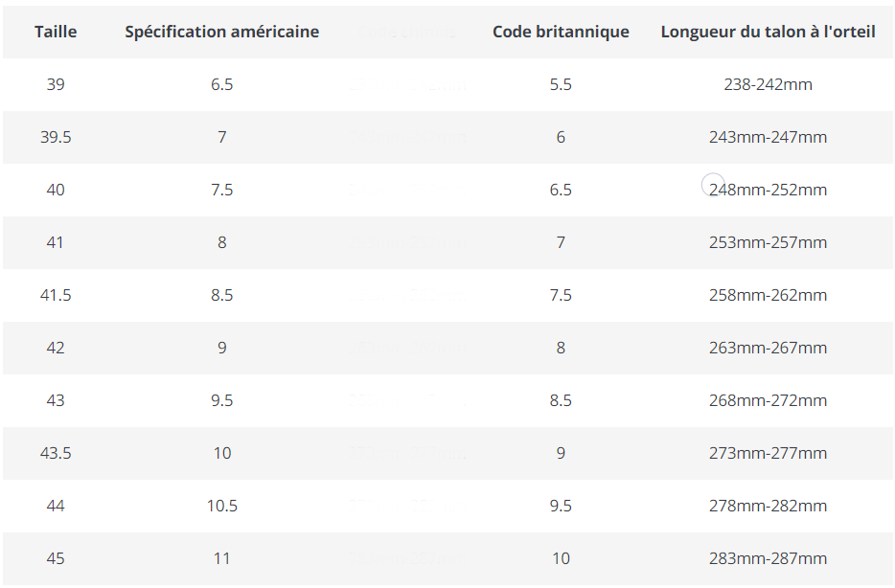Click the 258mm-262mm length cell
The height and width of the screenshot is (588, 895).
point(768,295)
